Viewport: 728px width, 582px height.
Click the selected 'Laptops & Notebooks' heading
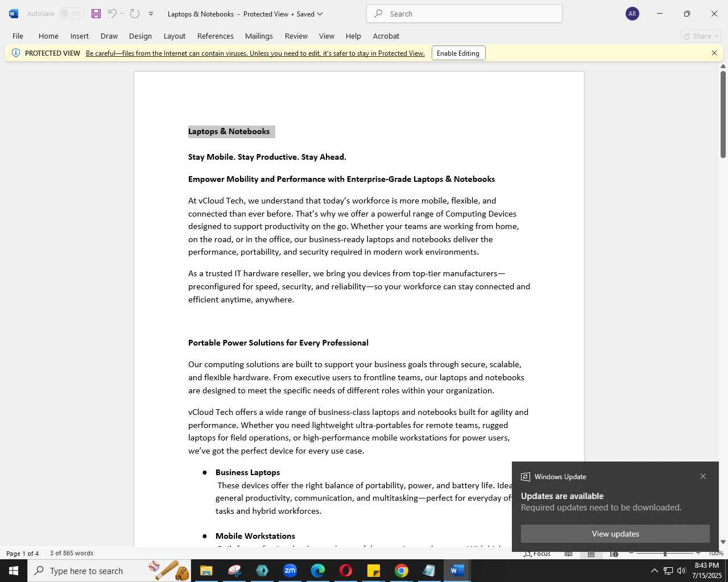229,131
